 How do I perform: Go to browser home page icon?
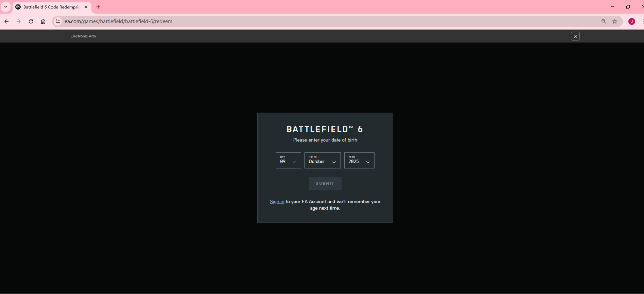(43, 21)
